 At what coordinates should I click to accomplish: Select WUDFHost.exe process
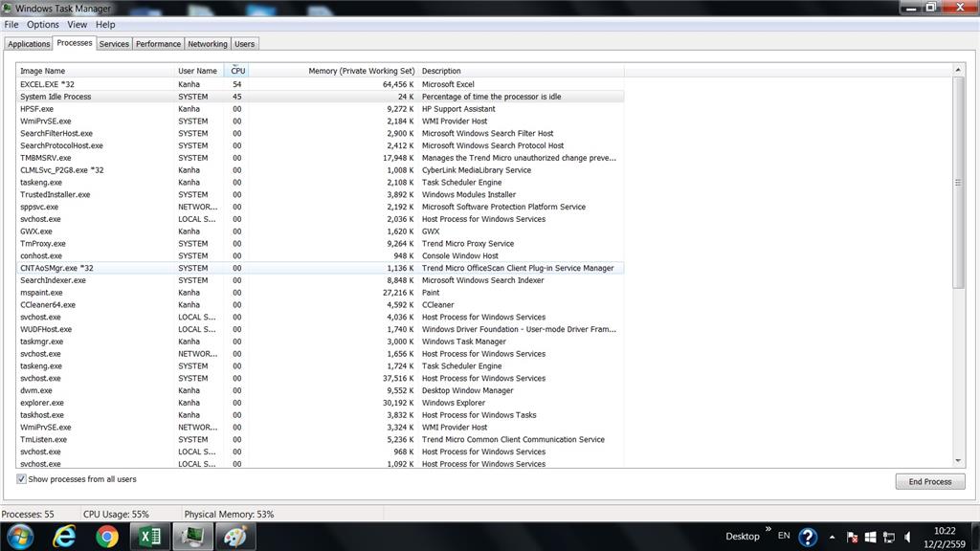tap(320, 329)
